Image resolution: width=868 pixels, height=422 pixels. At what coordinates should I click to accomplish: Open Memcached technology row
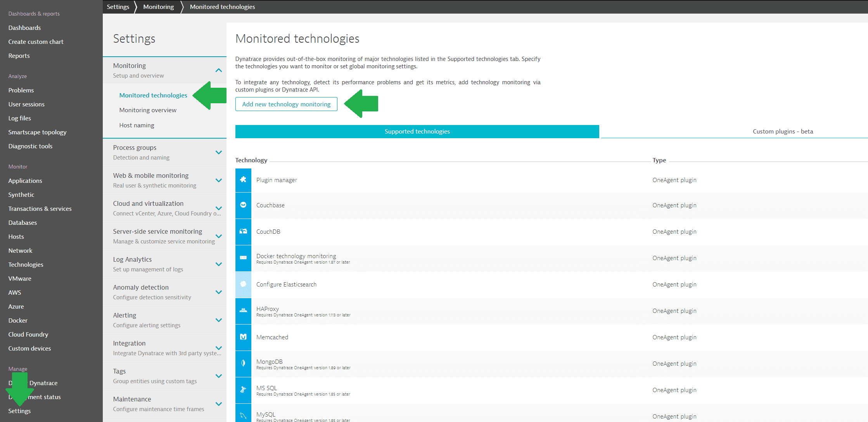pos(552,337)
